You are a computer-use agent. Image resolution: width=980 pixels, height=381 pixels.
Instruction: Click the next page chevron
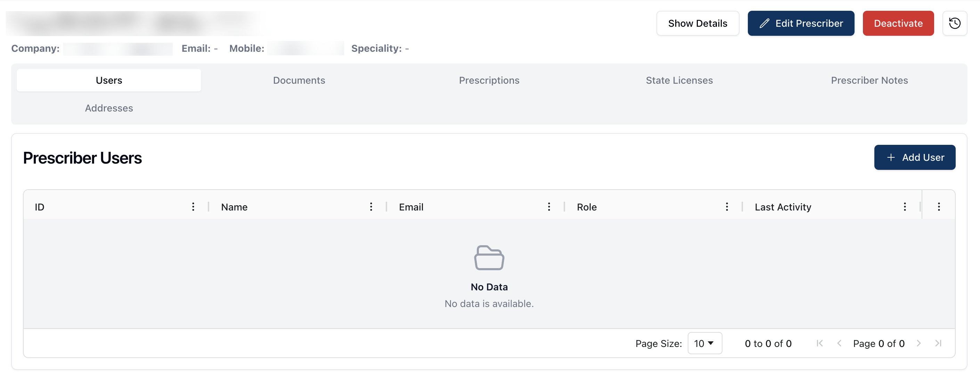(918, 343)
